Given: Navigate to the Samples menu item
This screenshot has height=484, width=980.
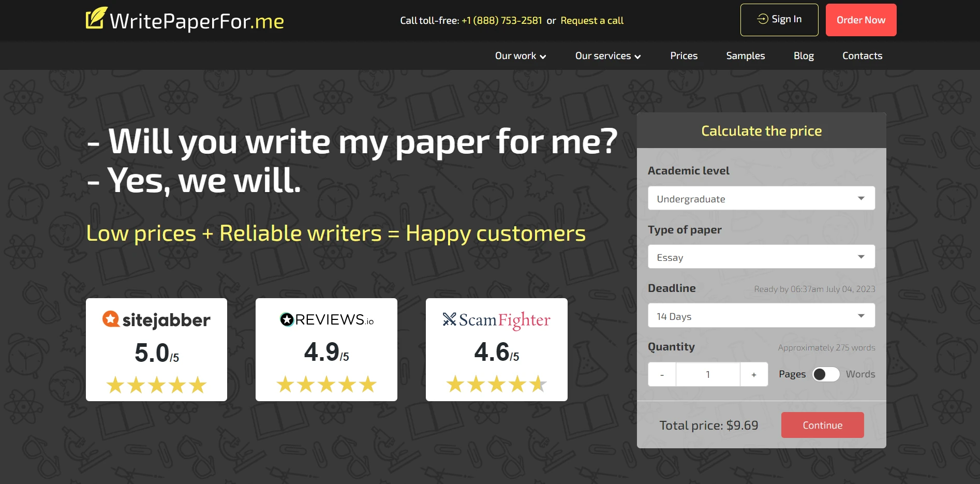Looking at the screenshot, I should point(745,55).
